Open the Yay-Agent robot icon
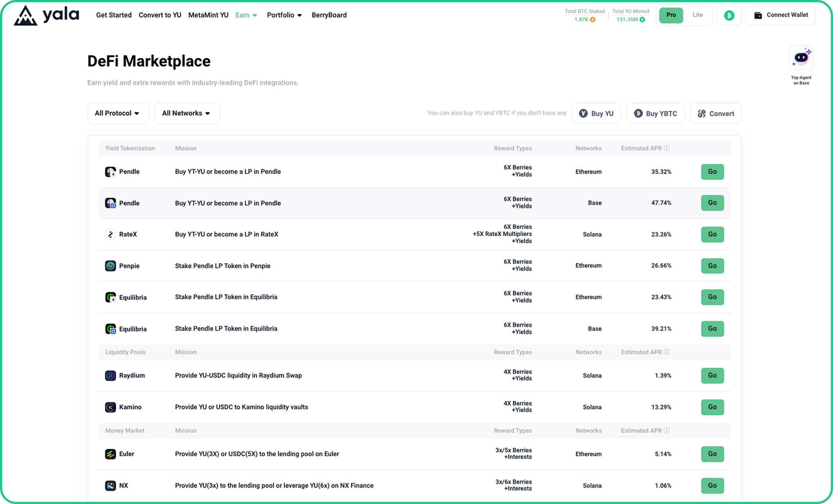The height and width of the screenshot is (504, 833). point(801,57)
